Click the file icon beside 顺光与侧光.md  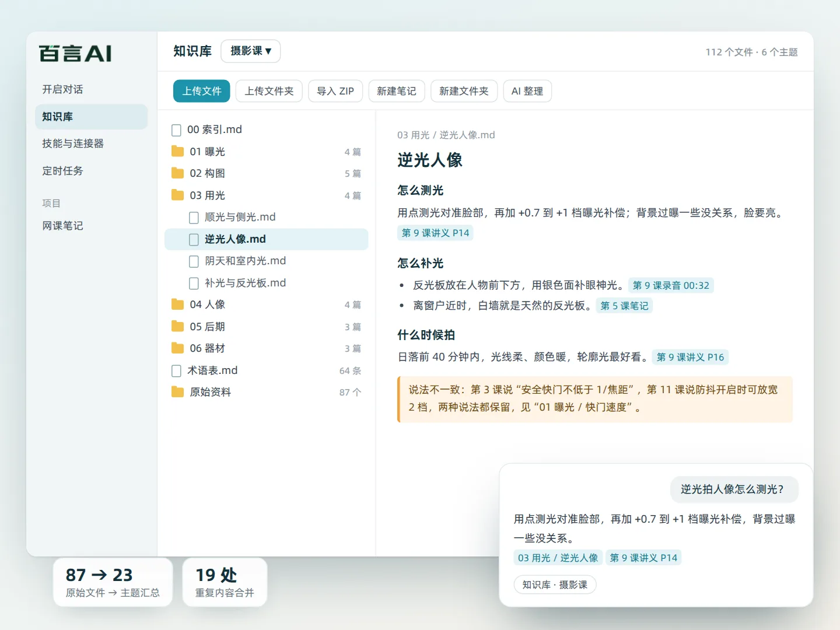click(x=194, y=218)
